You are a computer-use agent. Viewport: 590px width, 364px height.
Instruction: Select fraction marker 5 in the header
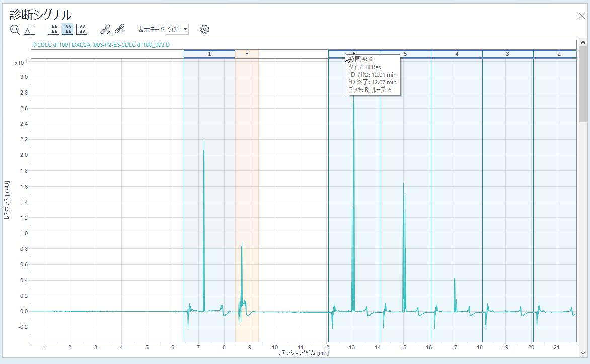pos(405,54)
